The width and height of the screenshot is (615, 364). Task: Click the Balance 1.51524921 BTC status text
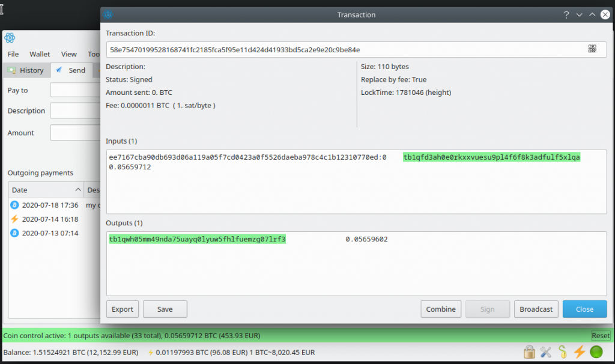pos(71,352)
